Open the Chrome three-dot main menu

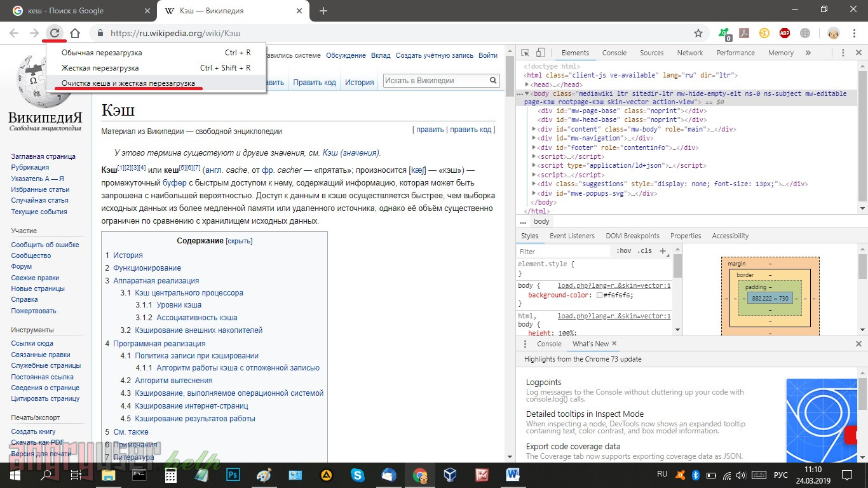tap(854, 33)
